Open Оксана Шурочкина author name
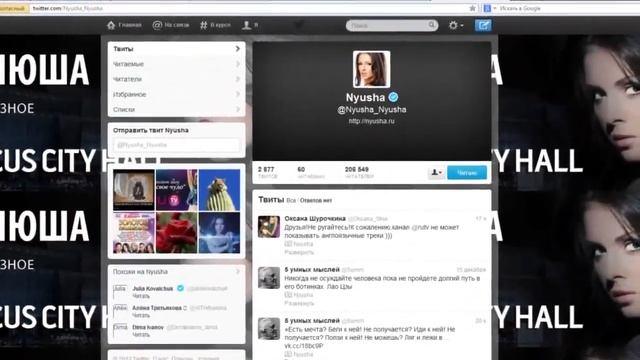 315,219
